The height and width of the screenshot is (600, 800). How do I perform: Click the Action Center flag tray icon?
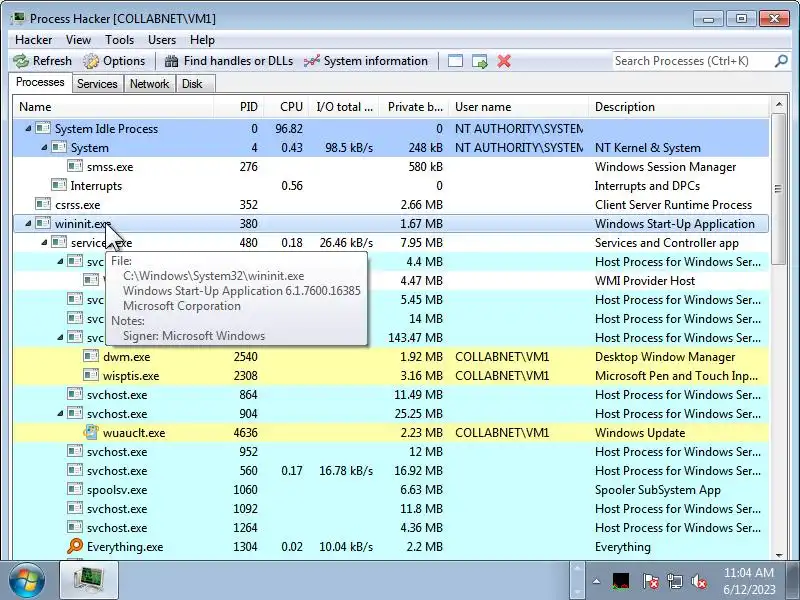[650, 581]
